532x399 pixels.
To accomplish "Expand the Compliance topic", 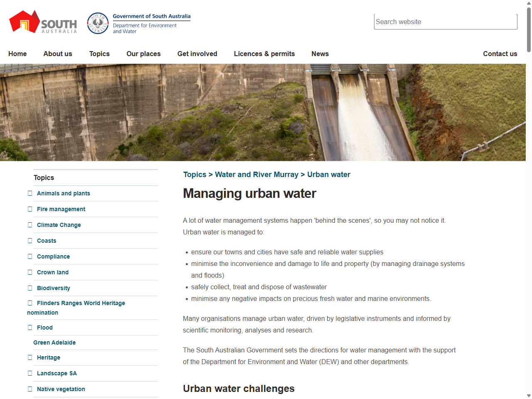I will coord(30,256).
